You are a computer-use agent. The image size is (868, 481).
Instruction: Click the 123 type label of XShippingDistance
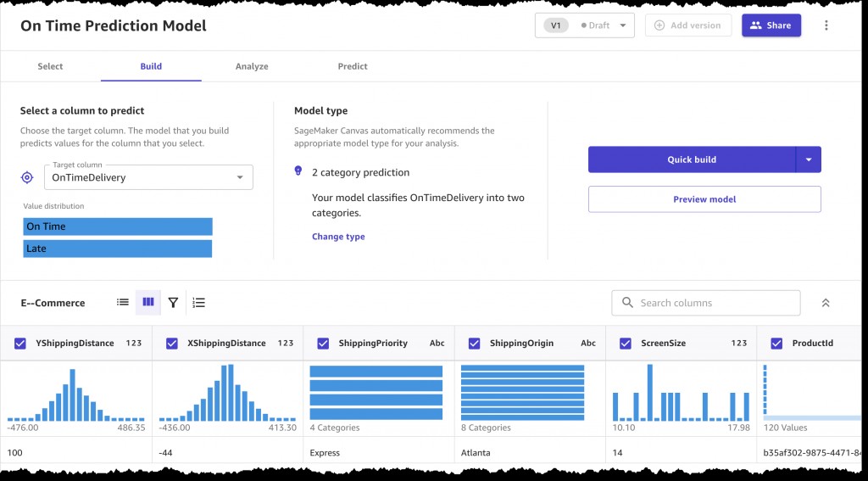(286, 343)
